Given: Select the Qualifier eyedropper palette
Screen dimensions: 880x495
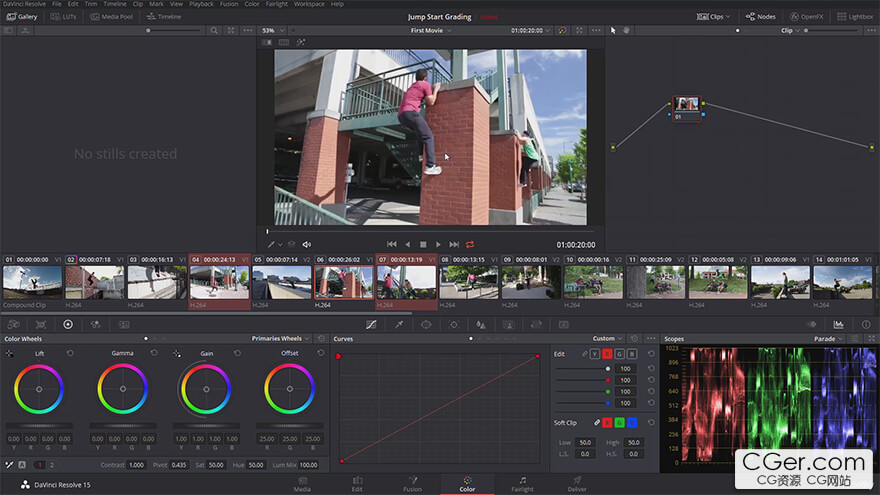Looking at the screenshot, I should [399, 324].
